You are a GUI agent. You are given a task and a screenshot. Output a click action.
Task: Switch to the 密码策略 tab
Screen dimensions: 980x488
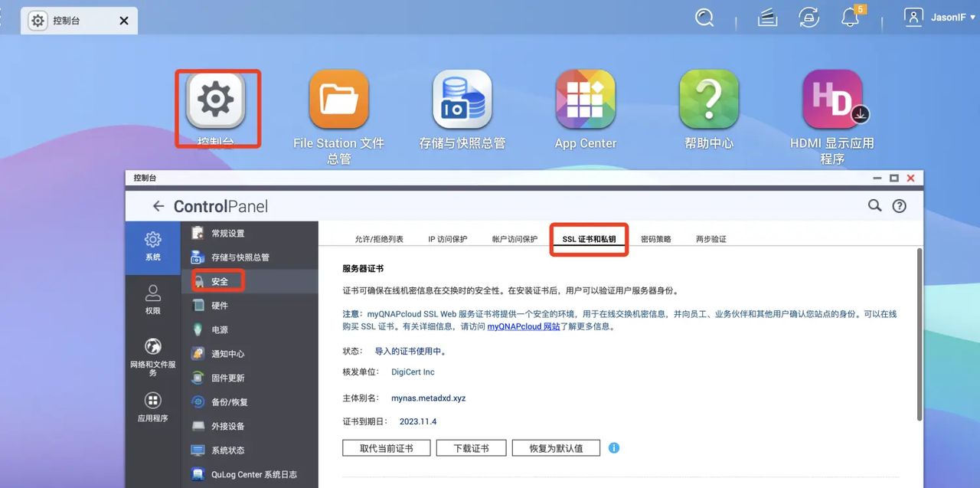click(655, 238)
